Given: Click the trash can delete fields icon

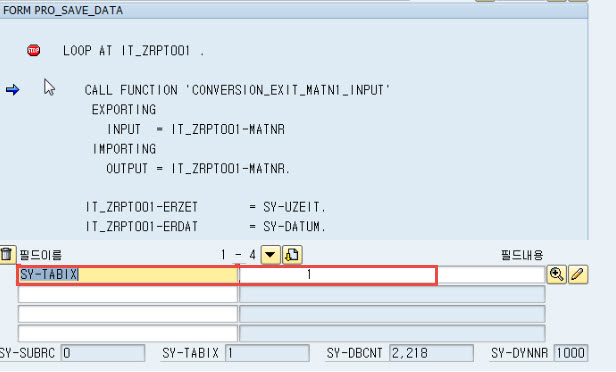Looking at the screenshot, I should 7,255.
